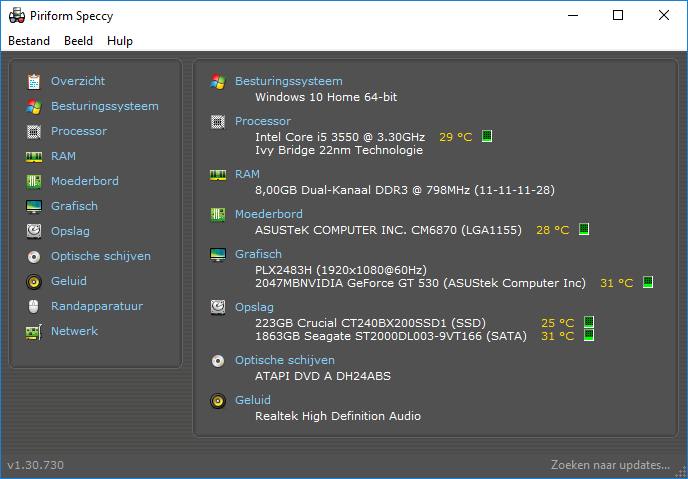Open the RAM heading link in summary
Screen dimensions: 688x479
click(247, 174)
